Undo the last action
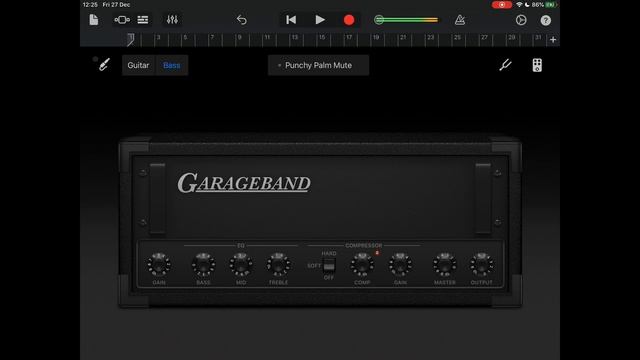The height and width of the screenshot is (360, 640). [242, 20]
